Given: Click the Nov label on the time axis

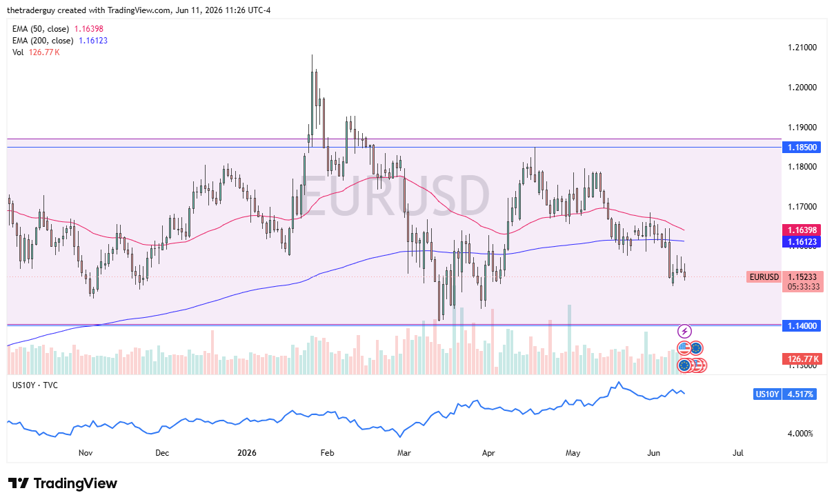Looking at the screenshot, I should click(x=86, y=453).
